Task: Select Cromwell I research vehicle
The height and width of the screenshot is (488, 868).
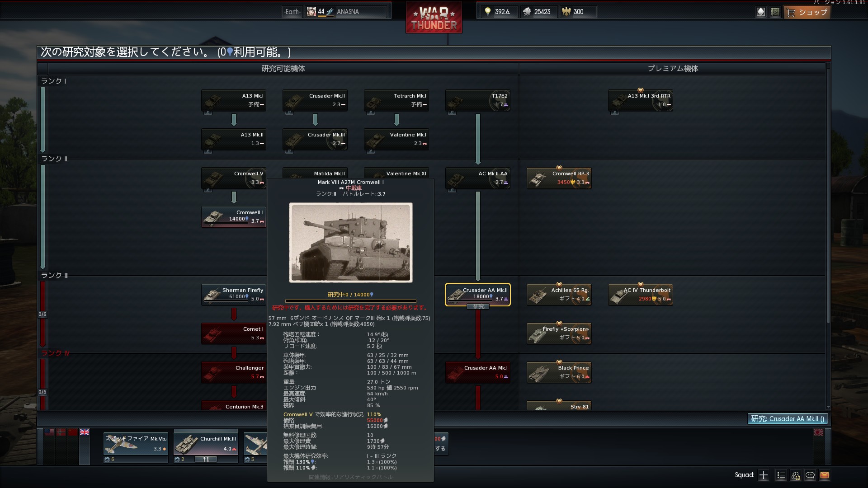Action: coord(234,216)
